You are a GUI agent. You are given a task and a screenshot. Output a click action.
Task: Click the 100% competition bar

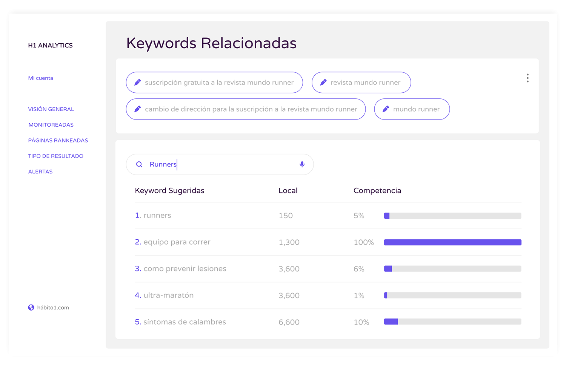pyautogui.click(x=452, y=242)
